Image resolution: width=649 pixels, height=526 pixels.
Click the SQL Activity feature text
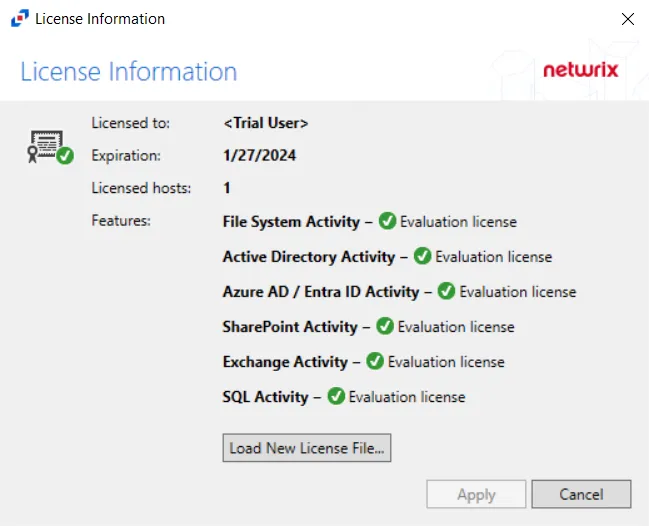coord(265,397)
